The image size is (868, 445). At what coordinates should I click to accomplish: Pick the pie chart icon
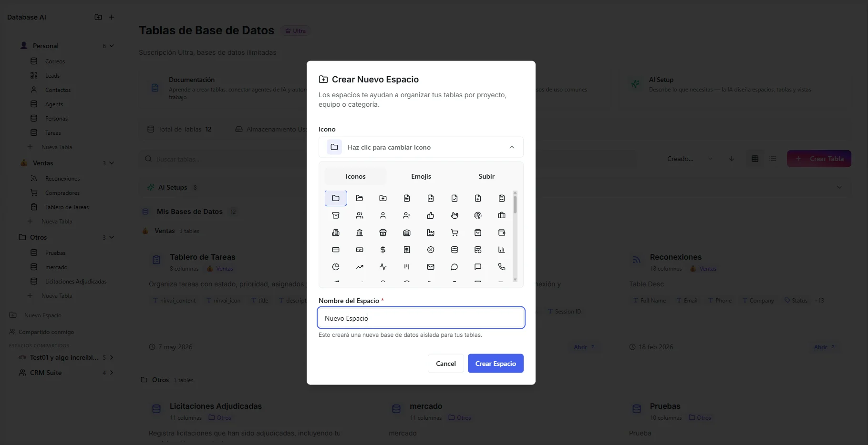pyautogui.click(x=336, y=267)
